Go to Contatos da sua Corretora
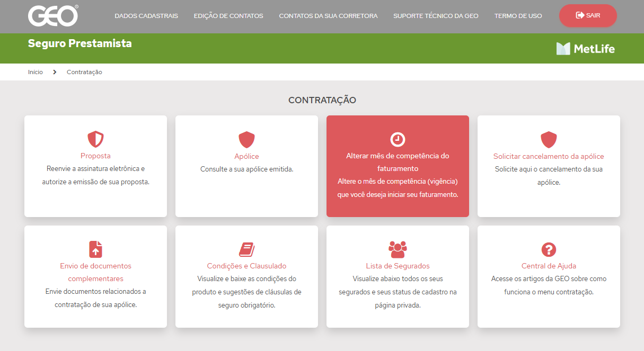 point(328,16)
